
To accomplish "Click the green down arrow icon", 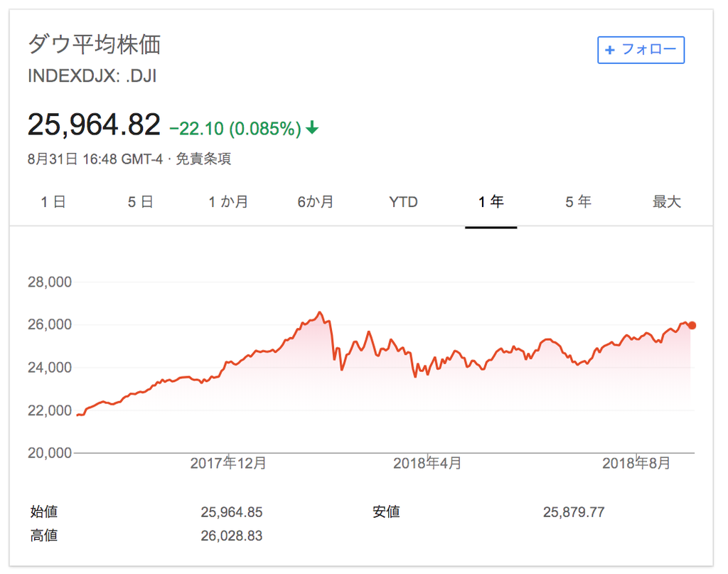I will point(313,127).
